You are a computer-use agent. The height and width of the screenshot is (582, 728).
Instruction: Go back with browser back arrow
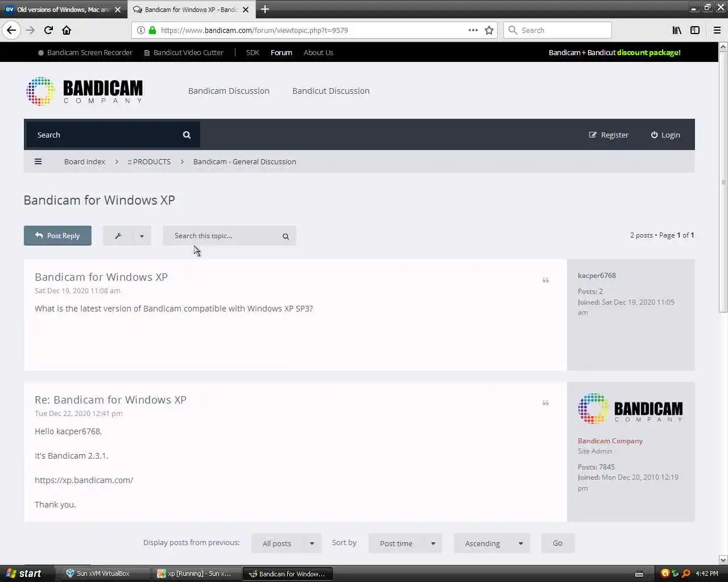[11, 30]
